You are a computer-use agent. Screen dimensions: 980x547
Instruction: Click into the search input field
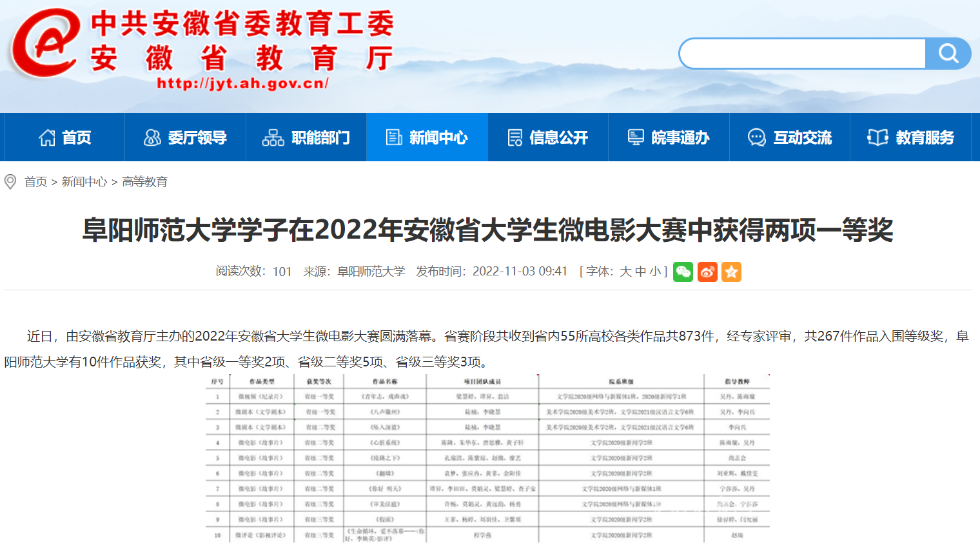point(803,54)
